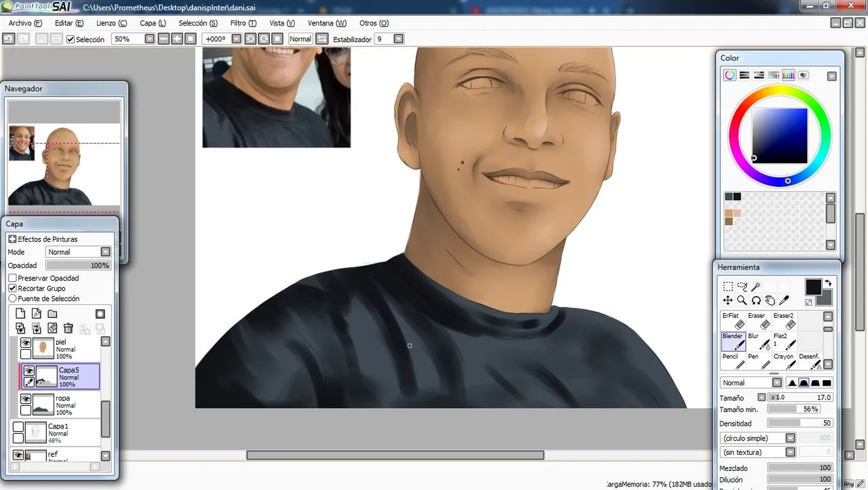The image size is (868, 490).
Task: Choose the Blender brush
Action: tap(733, 341)
